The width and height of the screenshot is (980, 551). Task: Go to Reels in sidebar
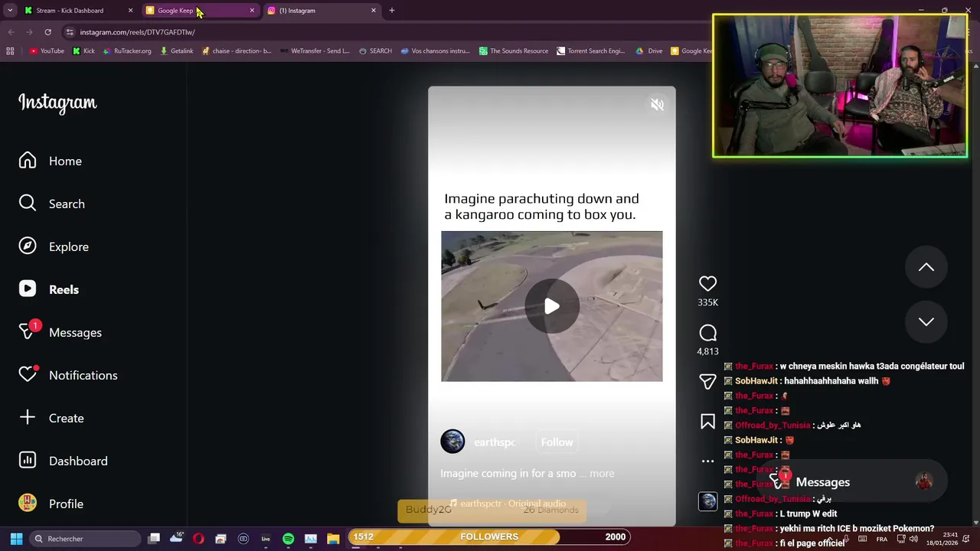[49, 289]
